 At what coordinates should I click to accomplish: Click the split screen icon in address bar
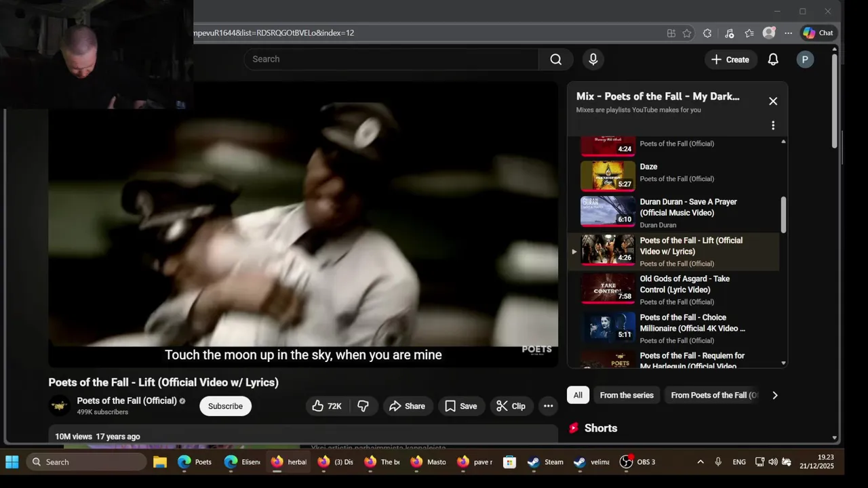tap(671, 33)
